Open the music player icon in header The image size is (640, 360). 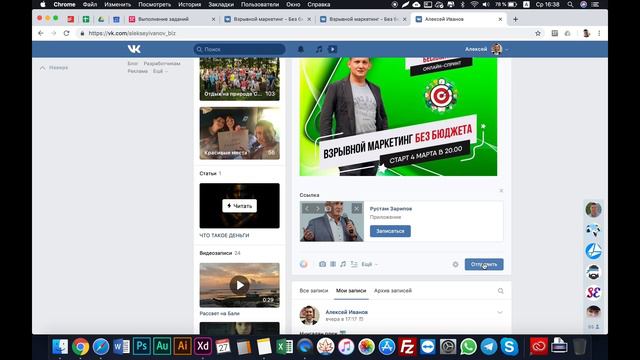point(319,49)
